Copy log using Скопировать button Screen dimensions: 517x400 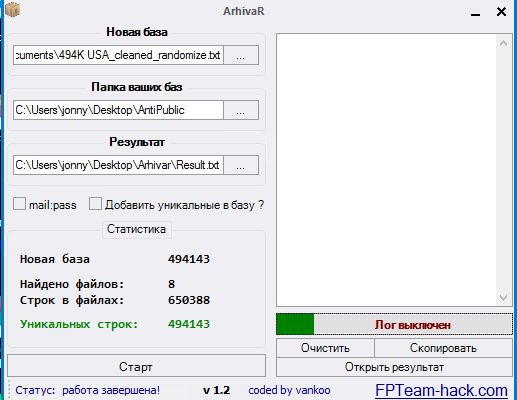443,348
